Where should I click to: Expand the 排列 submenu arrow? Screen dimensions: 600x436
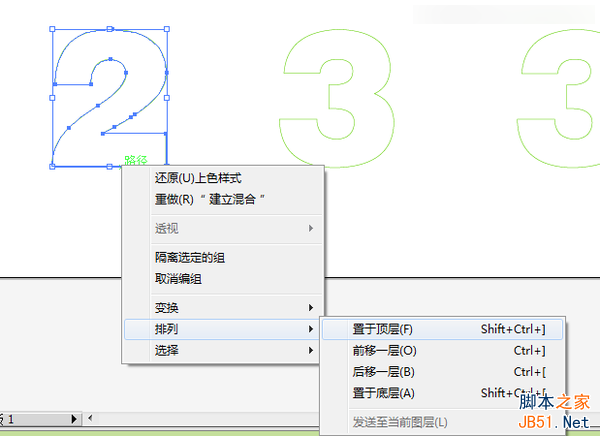point(311,329)
